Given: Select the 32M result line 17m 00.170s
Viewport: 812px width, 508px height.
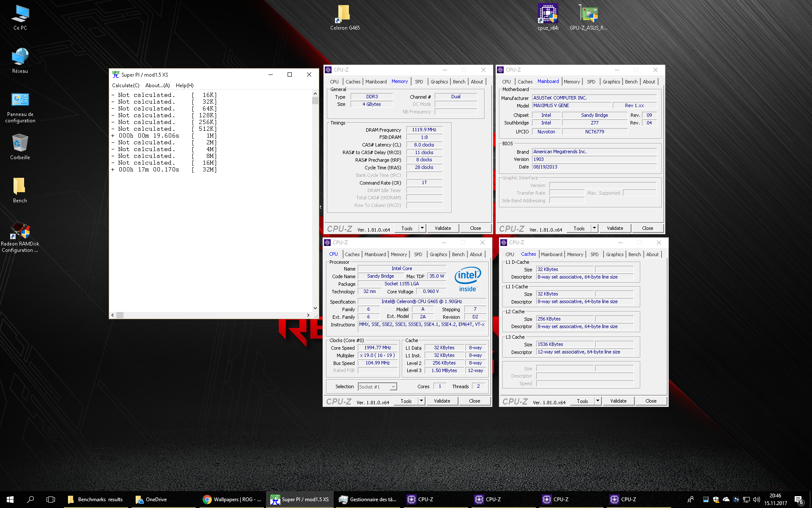Looking at the screenshot, I should (x=164, y=170).
